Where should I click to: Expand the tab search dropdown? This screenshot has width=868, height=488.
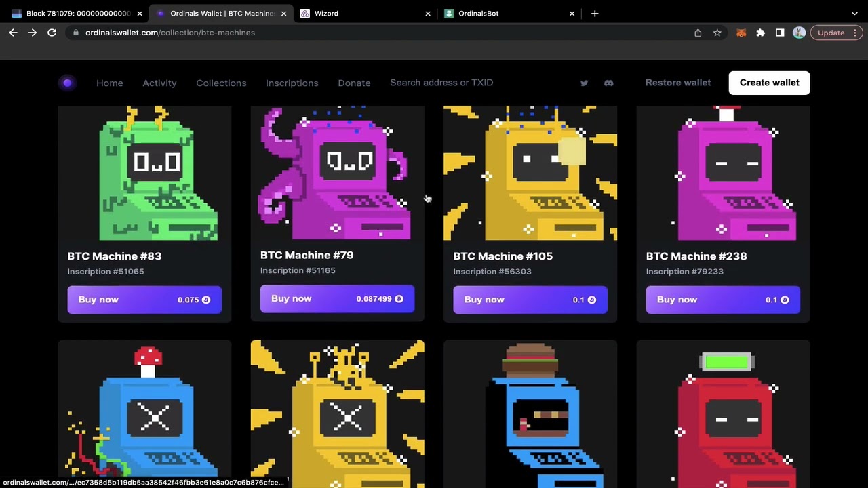point(854,14)
